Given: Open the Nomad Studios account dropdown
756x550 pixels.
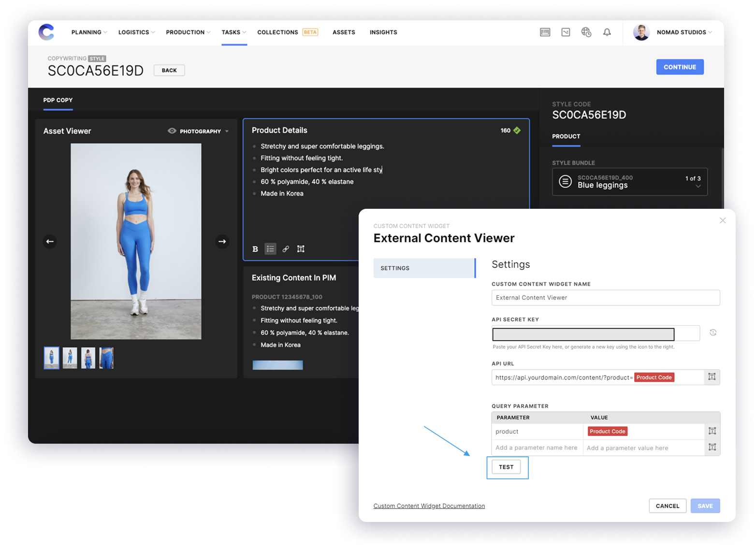Looking at the screenshot, I should pyautogui.click(x=684, y=32).
